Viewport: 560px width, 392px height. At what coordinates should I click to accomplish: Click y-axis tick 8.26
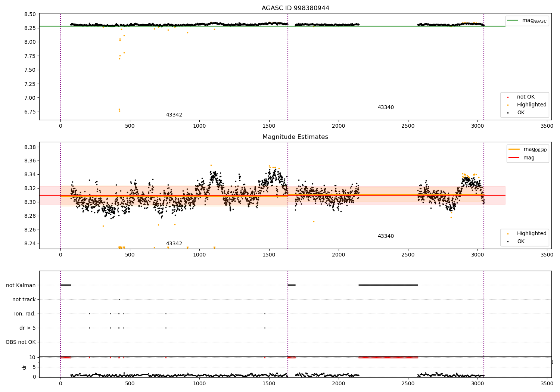click(x=29, y=230)
